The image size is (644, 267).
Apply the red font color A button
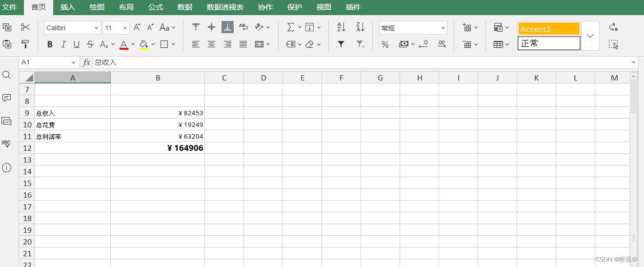[124, 44]
